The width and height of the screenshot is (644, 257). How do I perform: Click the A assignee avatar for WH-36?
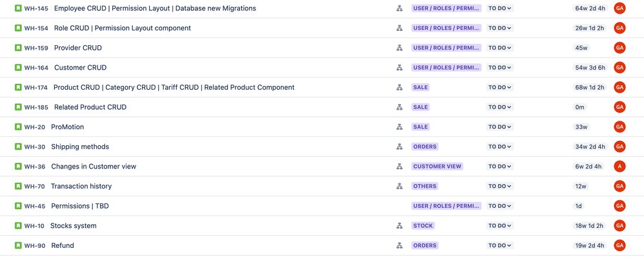[619, 166]
